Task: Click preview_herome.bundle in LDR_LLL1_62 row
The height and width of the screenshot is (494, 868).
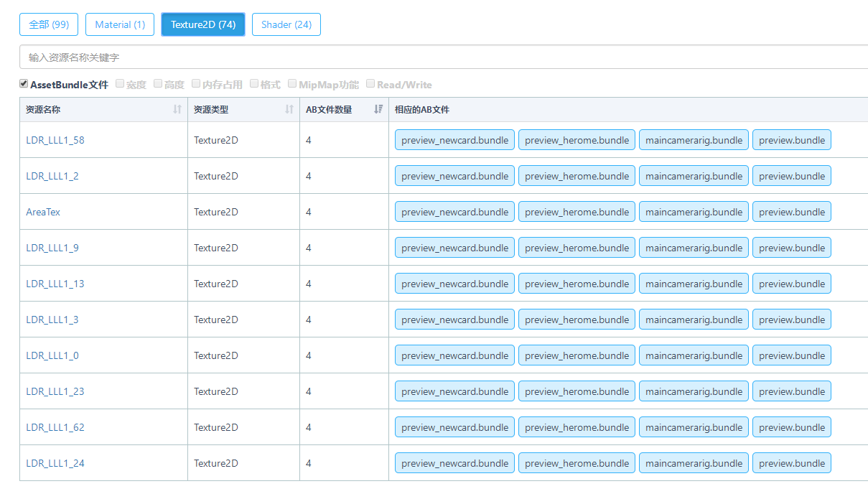Action: pos(577,427)
